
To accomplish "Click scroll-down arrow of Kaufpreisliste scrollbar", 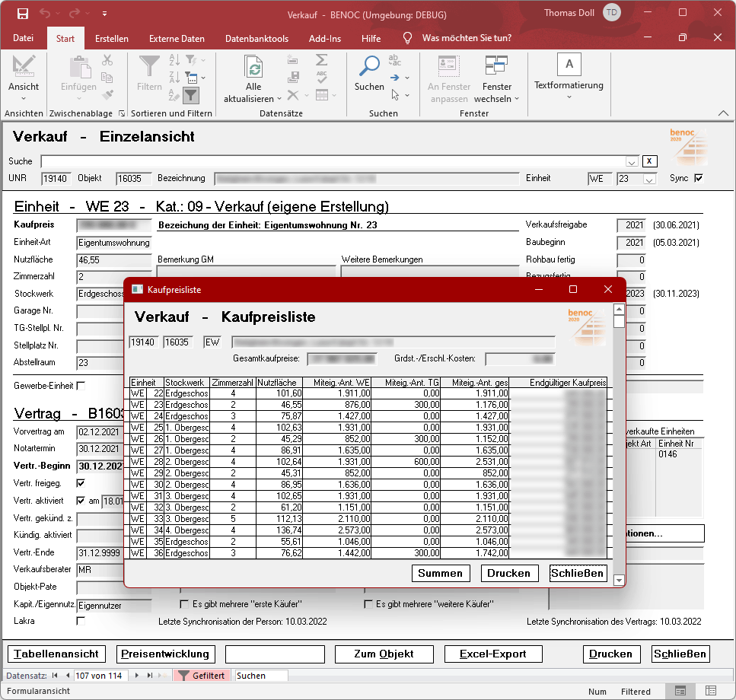I will point(619,581).
